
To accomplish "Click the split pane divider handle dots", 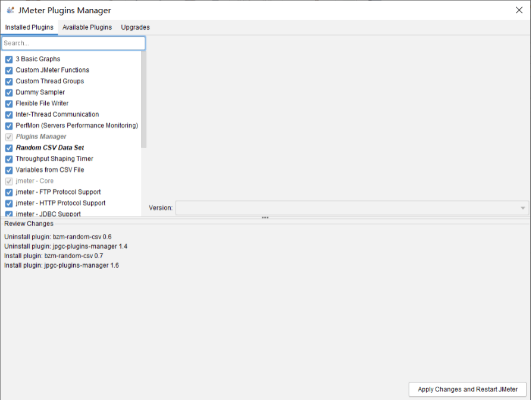I will tap(265, 218).
